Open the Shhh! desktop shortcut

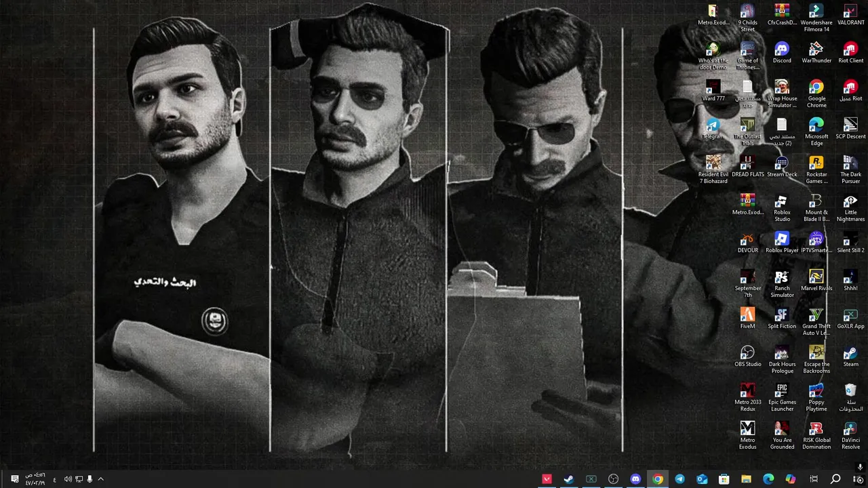850,281
